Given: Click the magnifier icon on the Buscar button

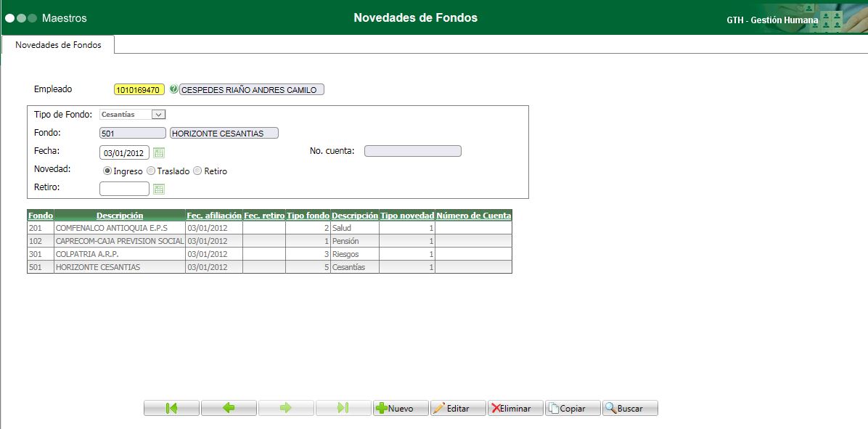Looking at the screenshot, I should [x=610, y=408].
